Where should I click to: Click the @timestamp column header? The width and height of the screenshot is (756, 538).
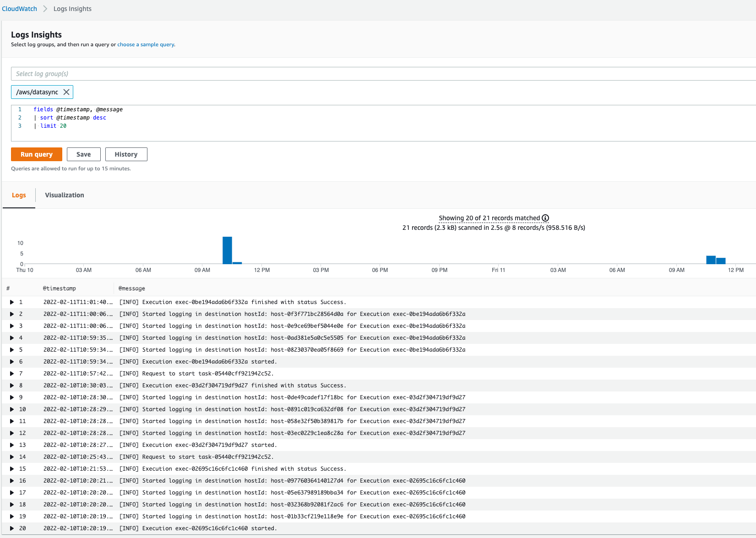60,288
